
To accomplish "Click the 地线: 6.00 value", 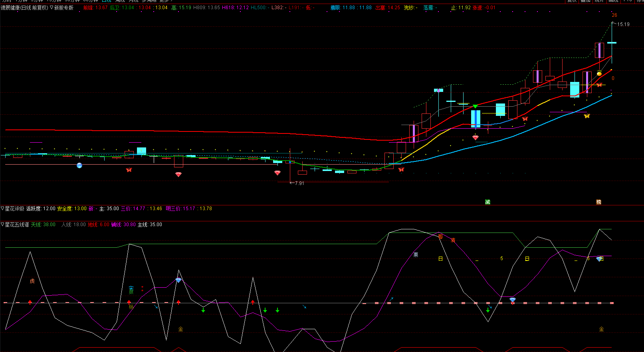I will tap(98, 225).
